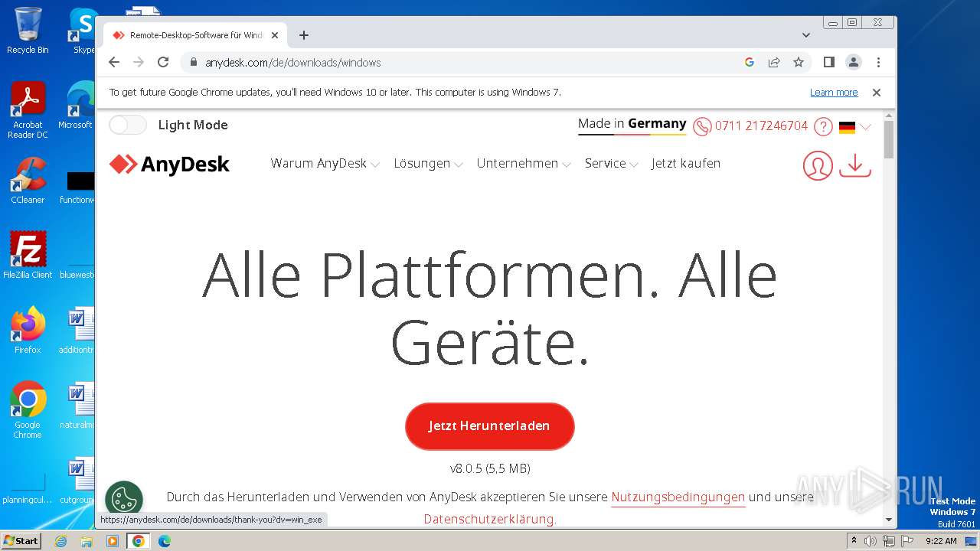The image size is (980, 551).
Task: Click Learn more in the Chrome update bar
Action: point(834,93)
